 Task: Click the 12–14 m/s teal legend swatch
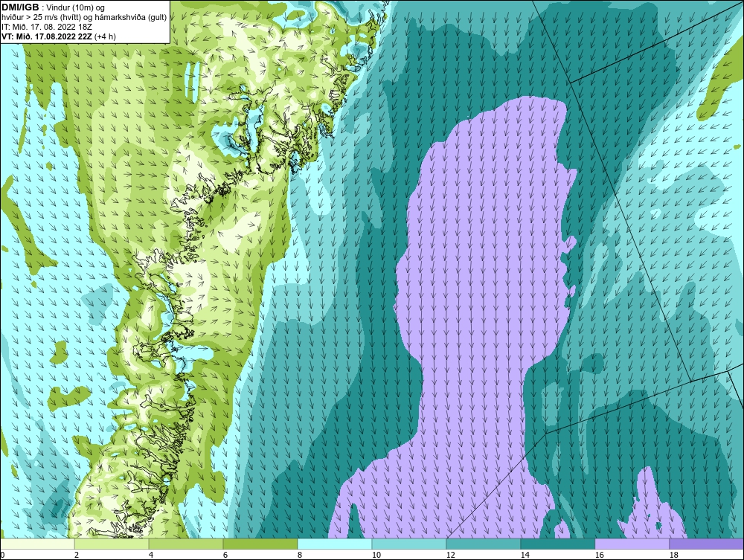484,544
